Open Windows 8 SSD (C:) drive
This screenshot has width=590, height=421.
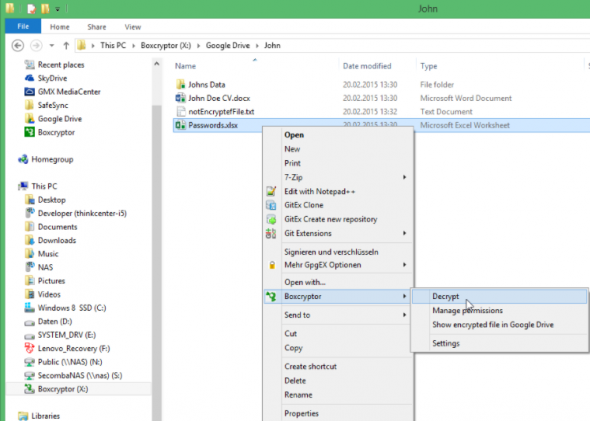point(72,308)
